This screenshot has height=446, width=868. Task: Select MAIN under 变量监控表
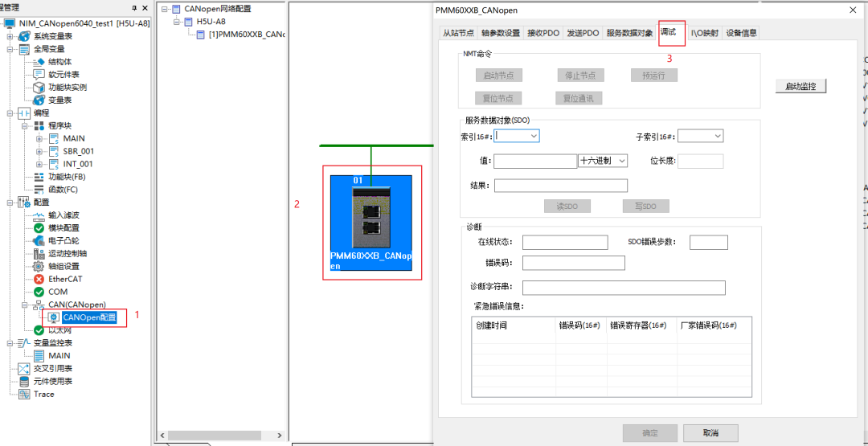(x=59, y=356)
